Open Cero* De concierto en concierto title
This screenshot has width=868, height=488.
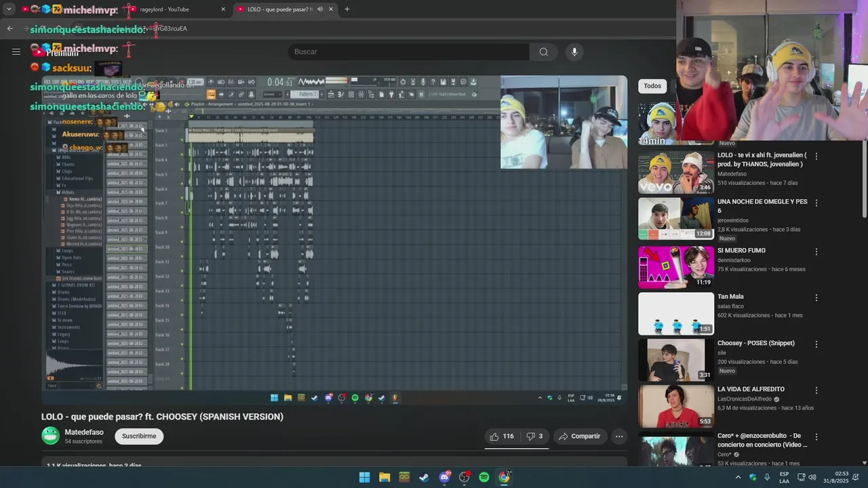(762, 440)
